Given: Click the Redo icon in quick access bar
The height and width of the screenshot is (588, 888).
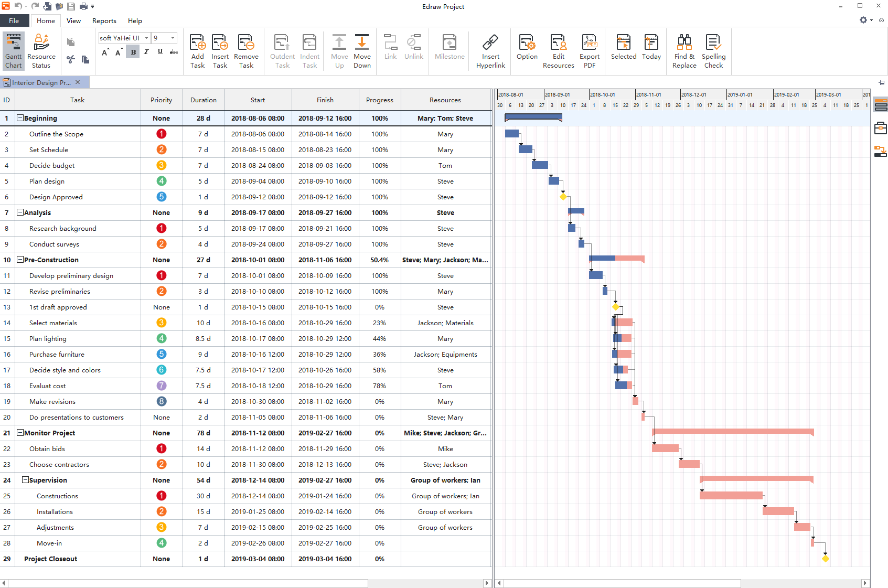Looking at the screenshot, I should point(35,6).
